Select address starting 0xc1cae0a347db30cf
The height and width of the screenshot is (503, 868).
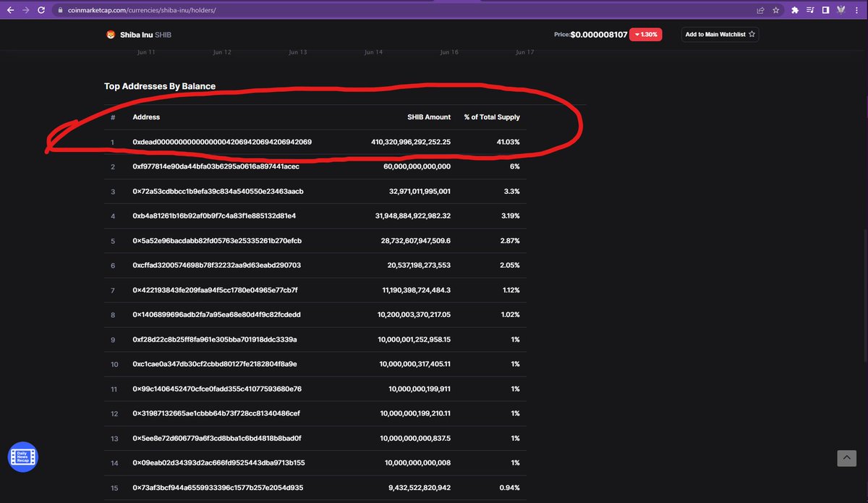point(215,364)
